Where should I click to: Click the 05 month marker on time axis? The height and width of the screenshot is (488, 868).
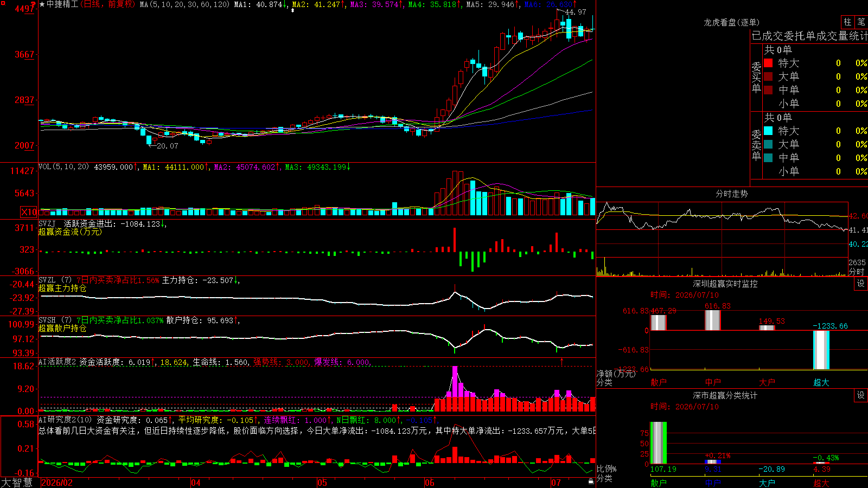pyautogui.click(x=322, y=483)
